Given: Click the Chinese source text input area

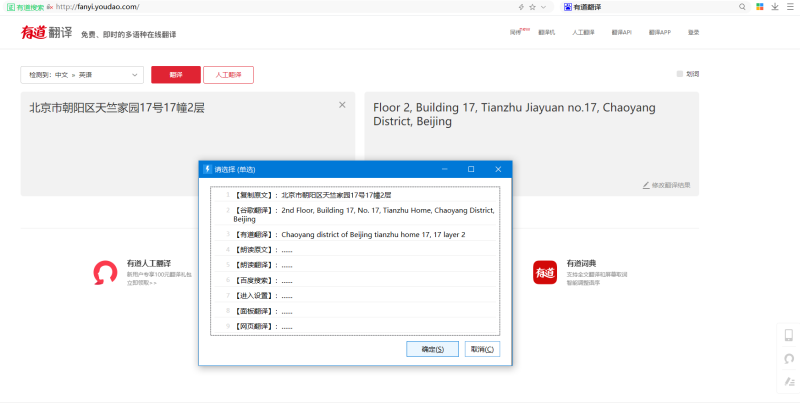Looking at the screenshot, I should (x=188, y=144).
